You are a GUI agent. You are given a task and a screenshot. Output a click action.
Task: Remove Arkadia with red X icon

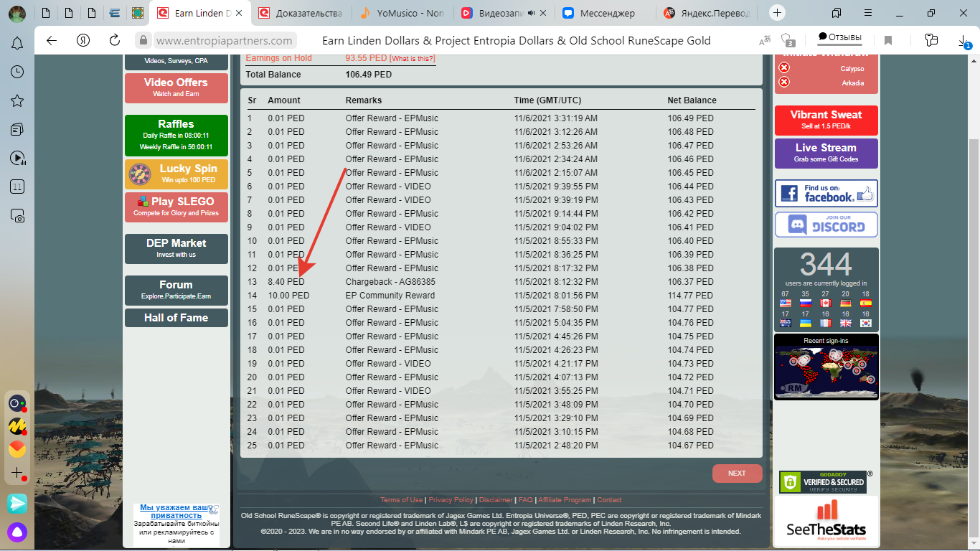click(784, 82)
